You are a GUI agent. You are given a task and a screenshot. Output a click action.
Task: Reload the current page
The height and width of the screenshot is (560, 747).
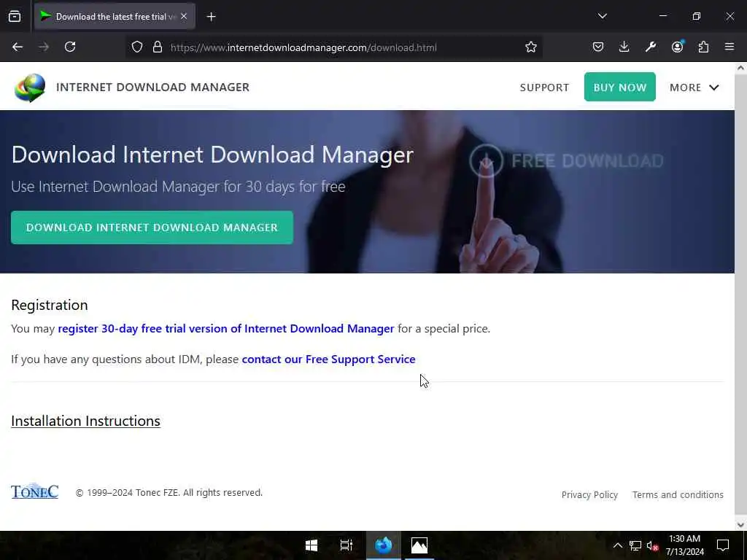(70, 47)
